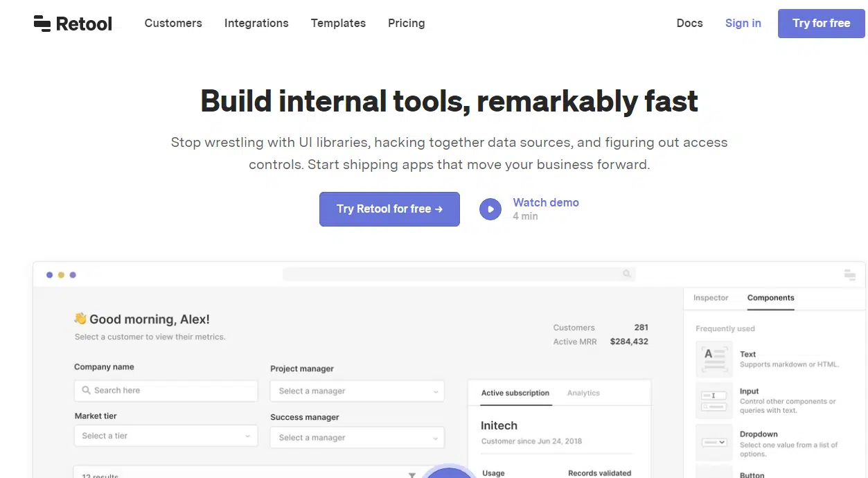This screenshot has width=868, height=478.
Task: Open the Active subscription tab
Action: click(x=515, y=393)
